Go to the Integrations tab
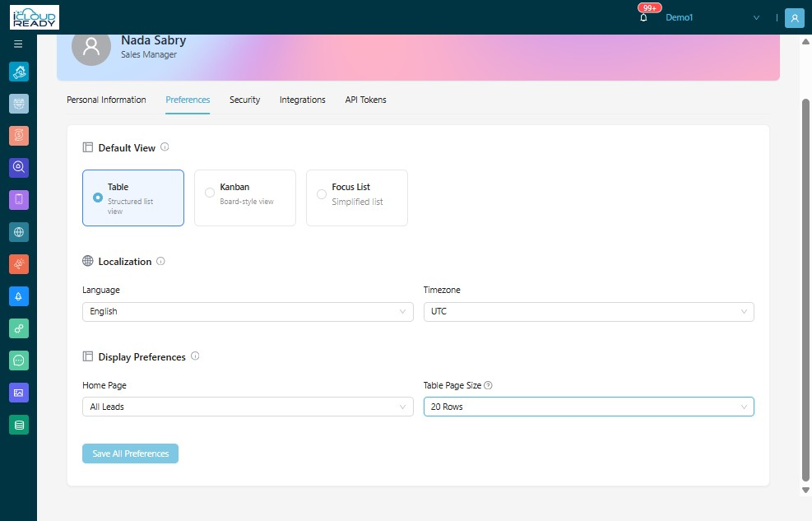Image resolution: width=812 pixels, height=521 pixels. tap(303, 100)
